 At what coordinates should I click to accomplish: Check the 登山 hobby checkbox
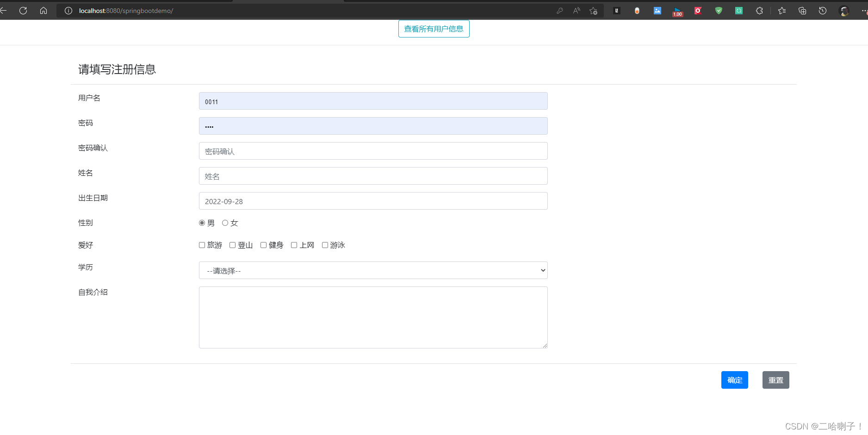(232, 245)
